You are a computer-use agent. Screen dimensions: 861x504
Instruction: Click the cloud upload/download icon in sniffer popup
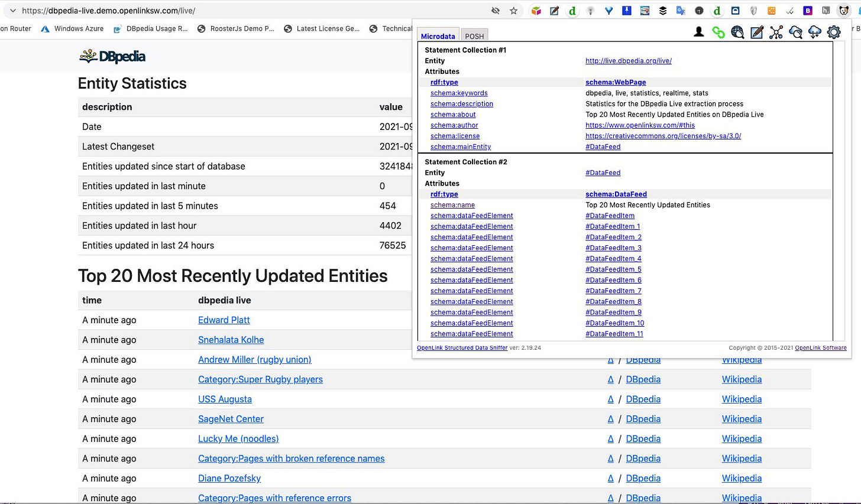(x=815, y=32)
